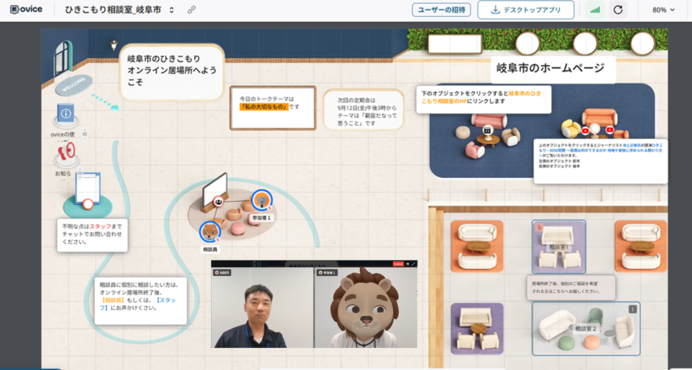This screenshot has height=370, width=692.
Task: Click the lock icon on 相談室1
Action: click(539, 227)
